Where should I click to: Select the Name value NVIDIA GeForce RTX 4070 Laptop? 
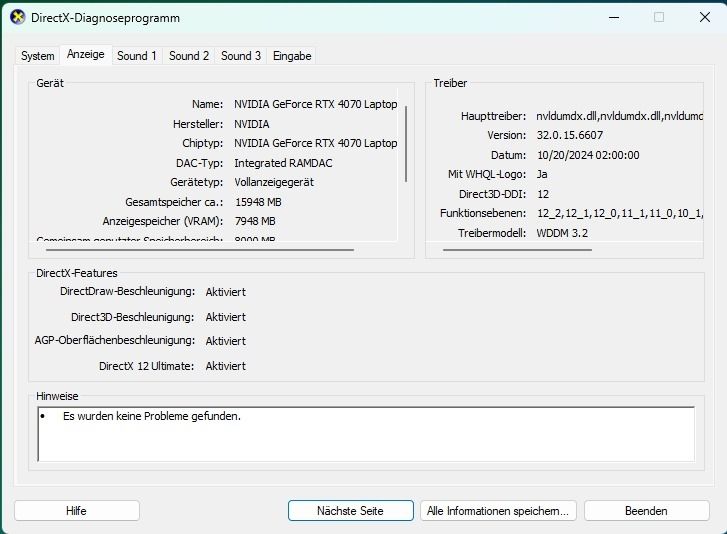coord(315,104)
